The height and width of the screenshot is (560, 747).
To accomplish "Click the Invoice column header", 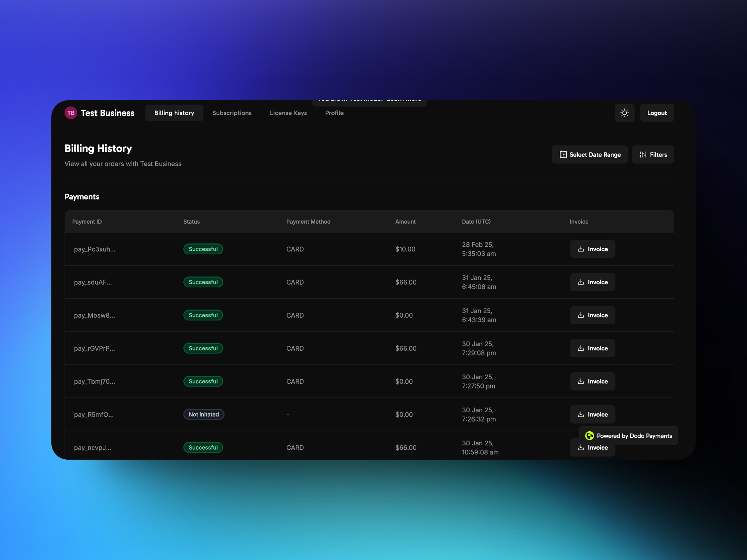I will tap(579, 222).
